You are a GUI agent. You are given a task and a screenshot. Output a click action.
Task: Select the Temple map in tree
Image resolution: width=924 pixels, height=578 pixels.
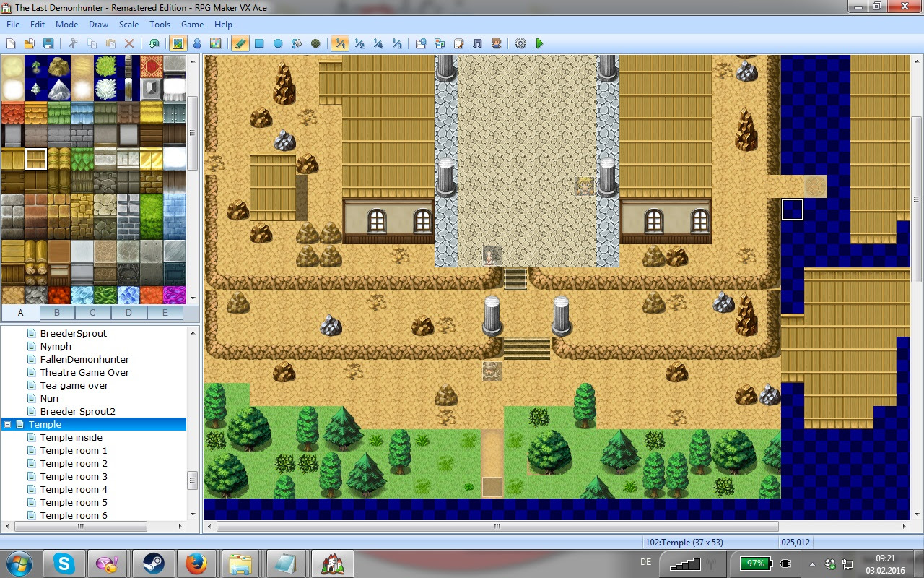[x=45, y=425]
